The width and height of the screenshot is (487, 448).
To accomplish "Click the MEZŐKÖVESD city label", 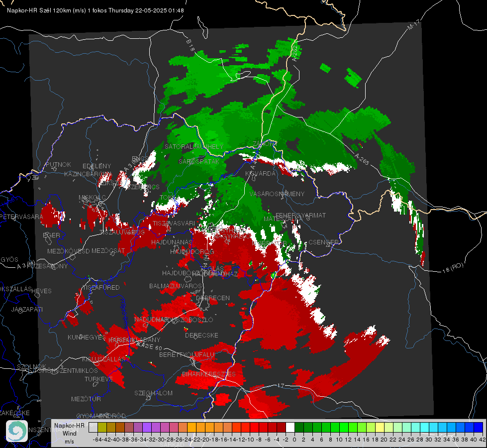I will [x=68, y=251].
